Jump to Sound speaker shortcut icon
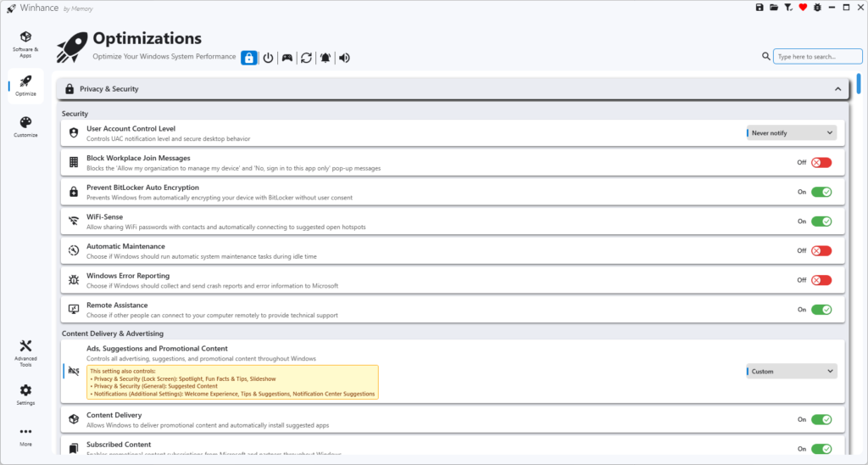The height and width of the screenshot is (465, 868). click(344, 58)
